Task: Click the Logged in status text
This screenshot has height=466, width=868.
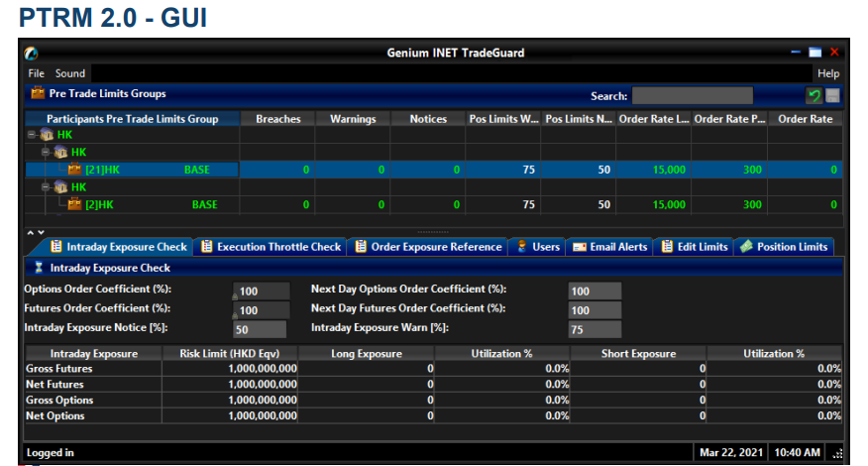Action: click(x=50, y=453)
